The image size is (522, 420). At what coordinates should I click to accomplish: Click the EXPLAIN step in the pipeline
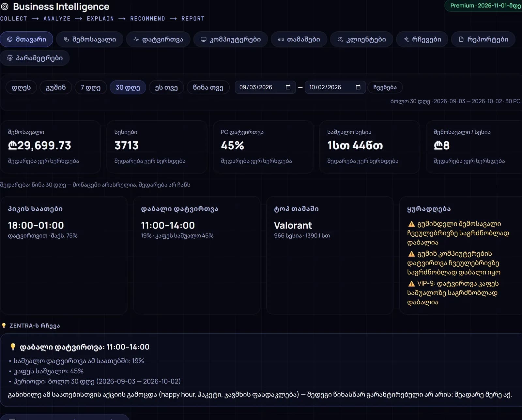100,19
